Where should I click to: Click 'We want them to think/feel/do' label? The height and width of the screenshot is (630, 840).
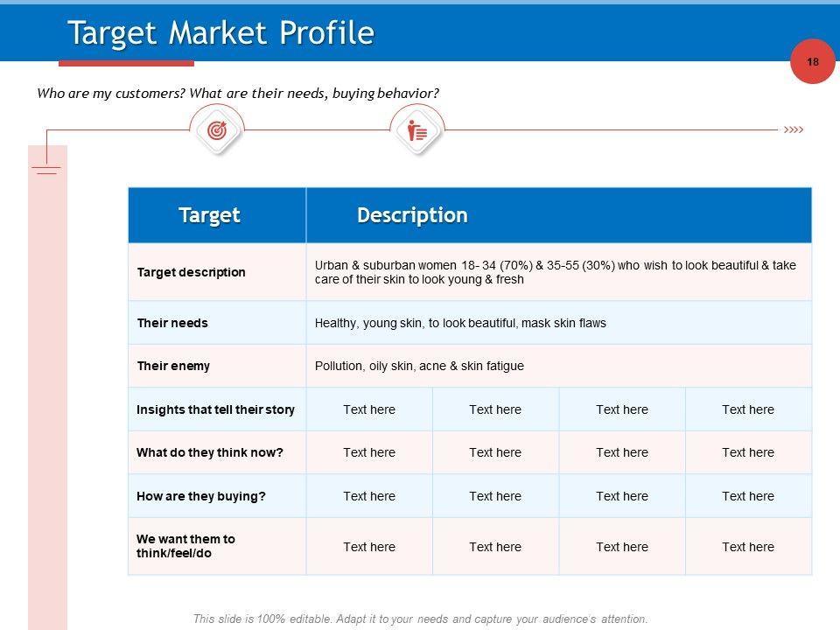click(x=186, y=546)
